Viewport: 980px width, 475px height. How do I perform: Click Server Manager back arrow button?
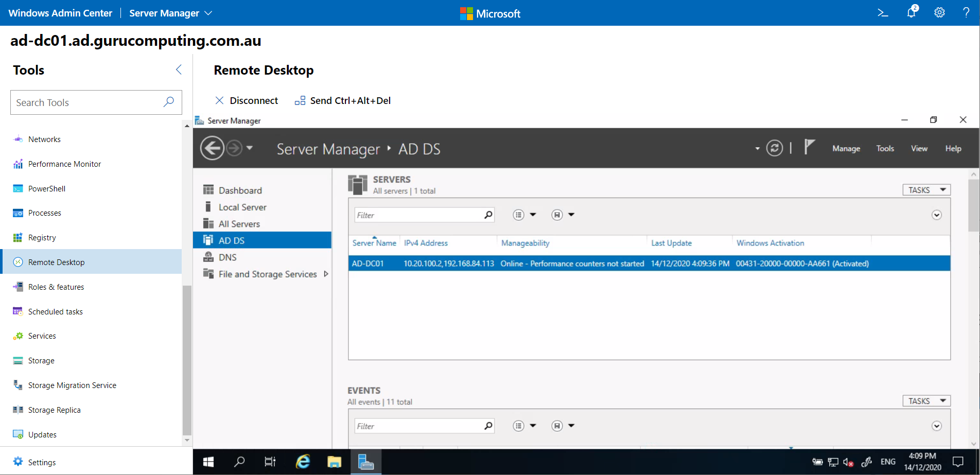(212, 148)
